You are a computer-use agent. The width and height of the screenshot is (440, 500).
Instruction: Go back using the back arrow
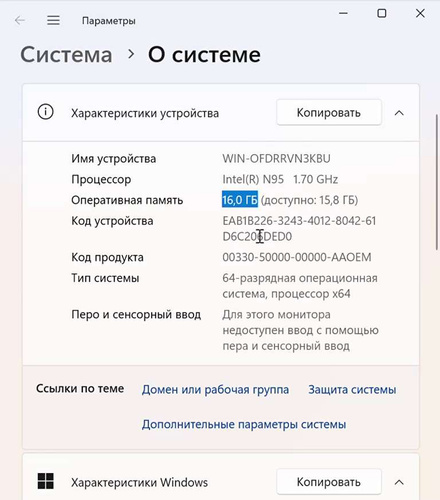point(20,21)
